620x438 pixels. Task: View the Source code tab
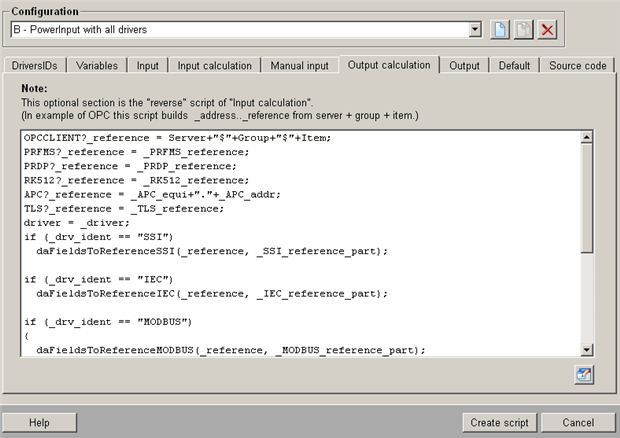click(578, 66)
